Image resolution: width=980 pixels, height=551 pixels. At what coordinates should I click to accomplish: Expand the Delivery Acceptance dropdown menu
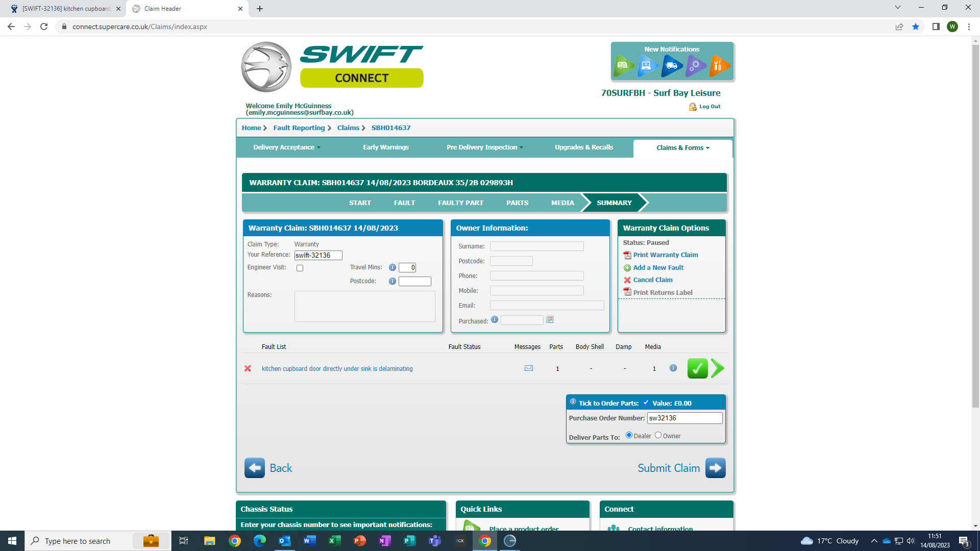pyautogui.click(x=287, y=147)
